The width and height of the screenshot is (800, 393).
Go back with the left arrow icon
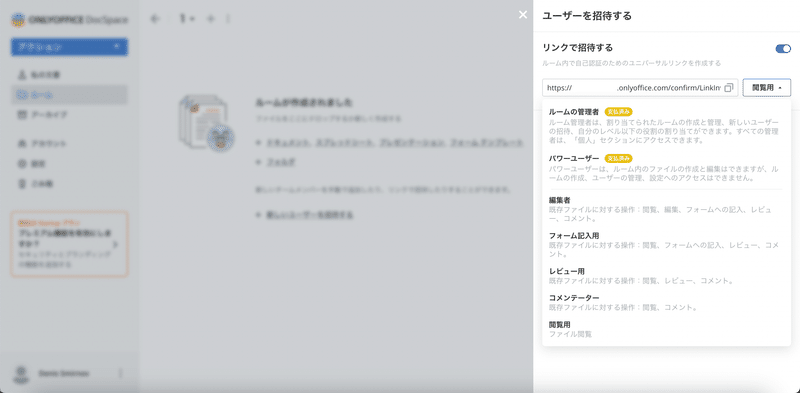pyautogui.click(x=156, y=19)
